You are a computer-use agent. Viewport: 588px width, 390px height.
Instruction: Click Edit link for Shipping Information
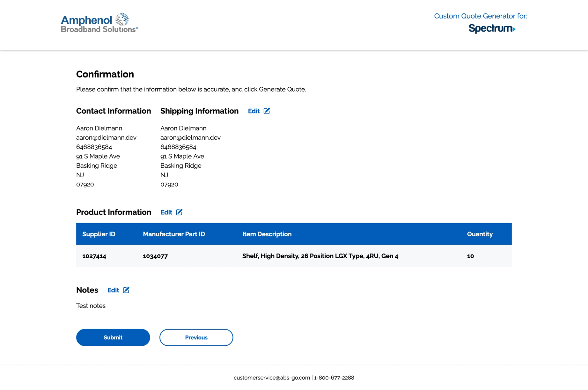point(254,111)
